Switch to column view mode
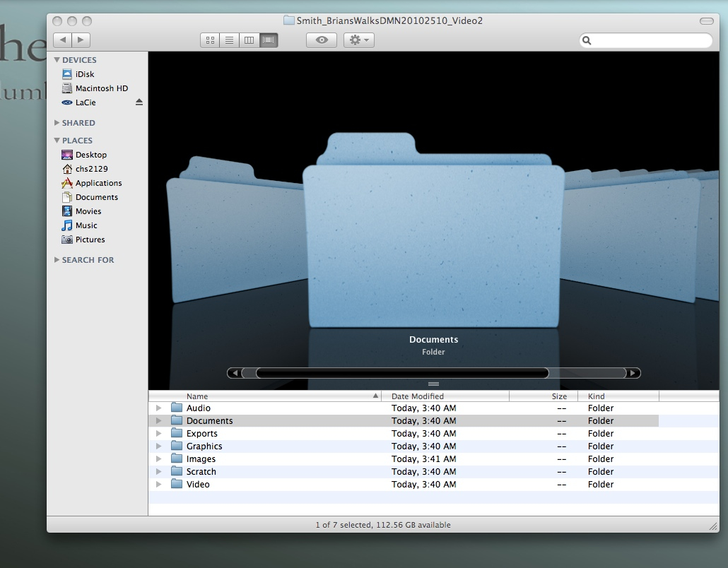The image size is (728, 568). click(x=249, y=40)
